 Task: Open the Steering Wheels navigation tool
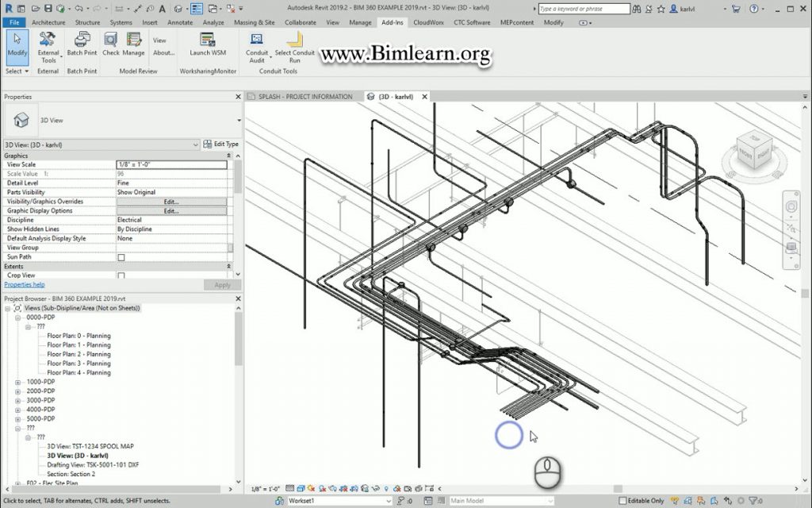pyautogui.click(x=791, y=207)
